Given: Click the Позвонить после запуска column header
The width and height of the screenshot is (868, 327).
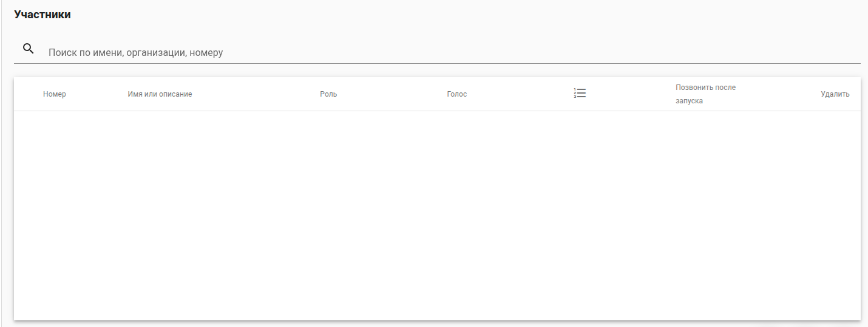Looking at the screenshot, I should pos(705,94).
